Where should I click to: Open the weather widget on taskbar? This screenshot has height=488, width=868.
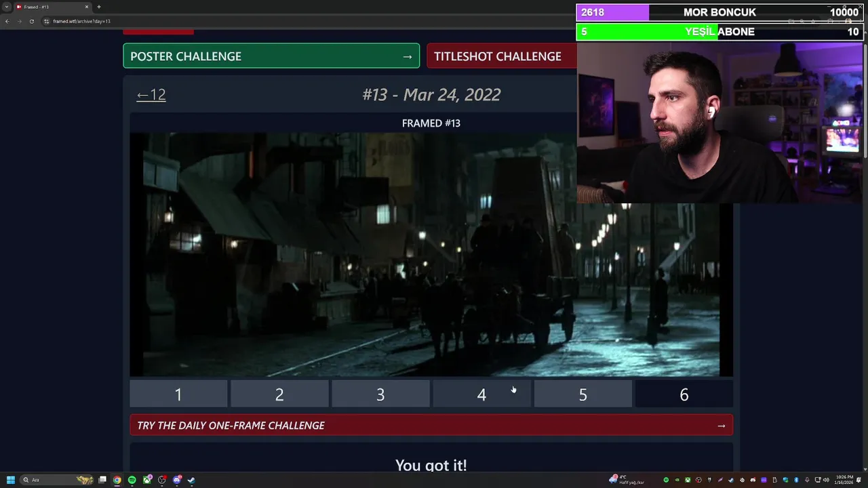click(628, 480)
